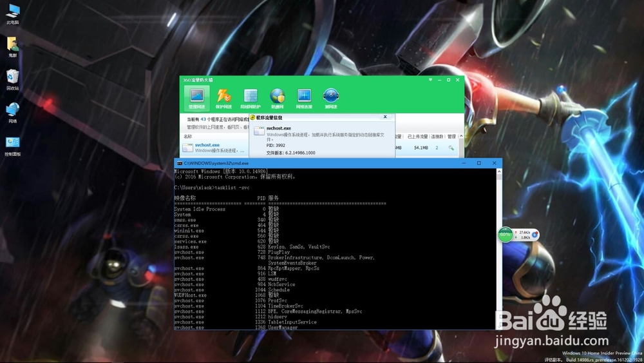Click the magnifier manage icon for svchost.exe
Screen dimensions: 644x363
451,148
